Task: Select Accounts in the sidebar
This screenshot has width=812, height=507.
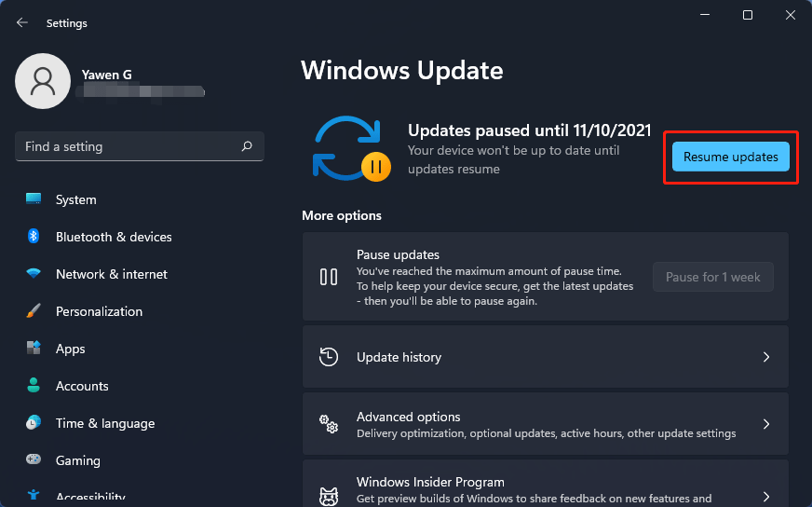Action: [140, 386]
